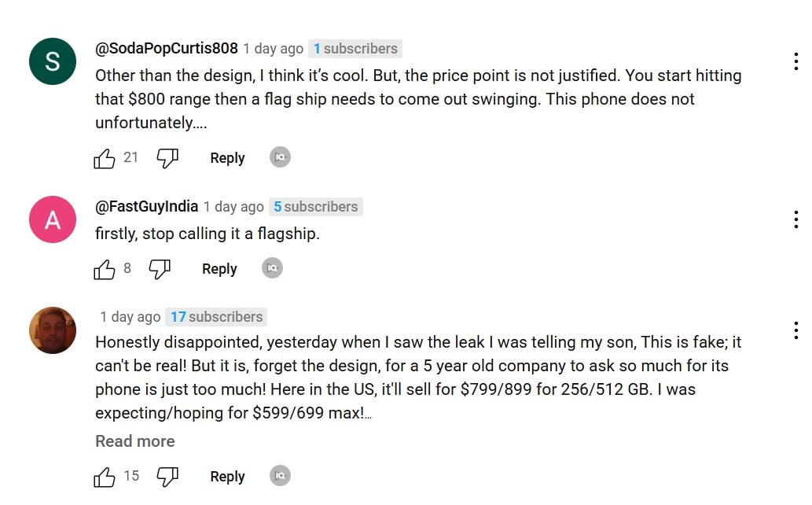Viewport: 812px width, 505px height.
Task: Open the @SodaPopCurtis808 channel link
Action: tap(166, 48)
